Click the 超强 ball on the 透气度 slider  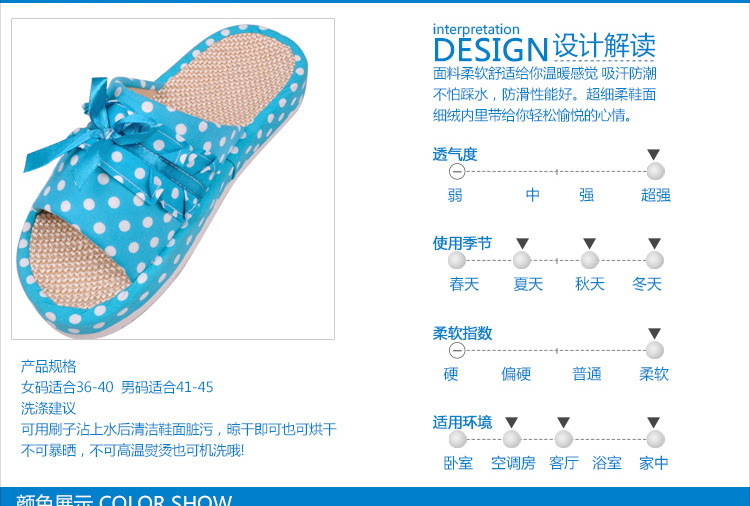[655, 171]
